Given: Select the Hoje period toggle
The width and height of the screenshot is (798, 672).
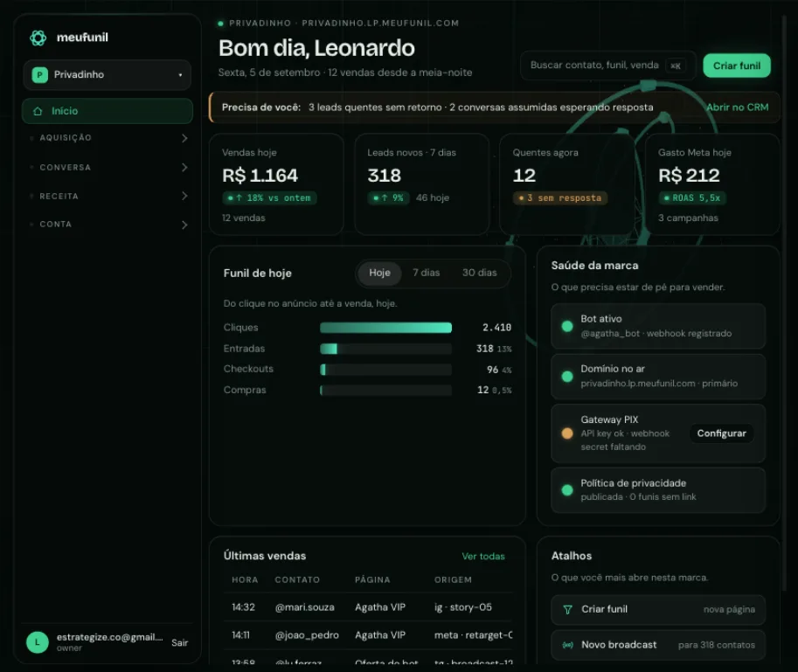Looking at the screenshot, I should pyautogui.click(x=379, y=273).
